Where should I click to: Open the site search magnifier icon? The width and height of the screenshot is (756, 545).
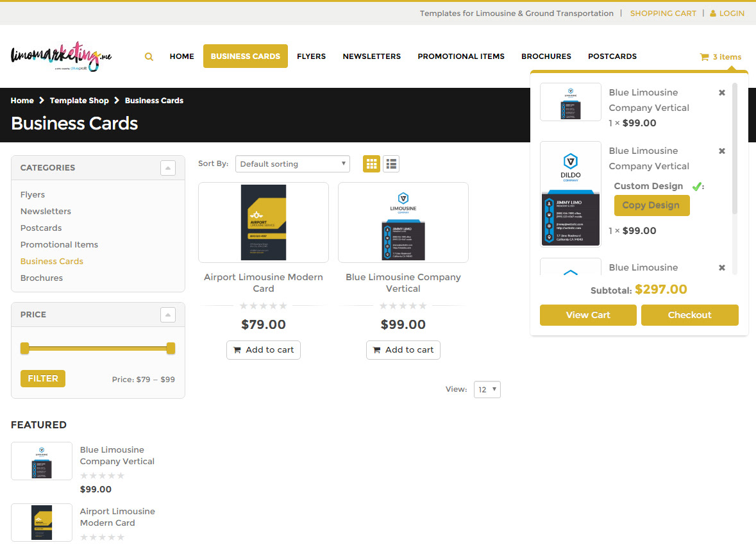149,56
